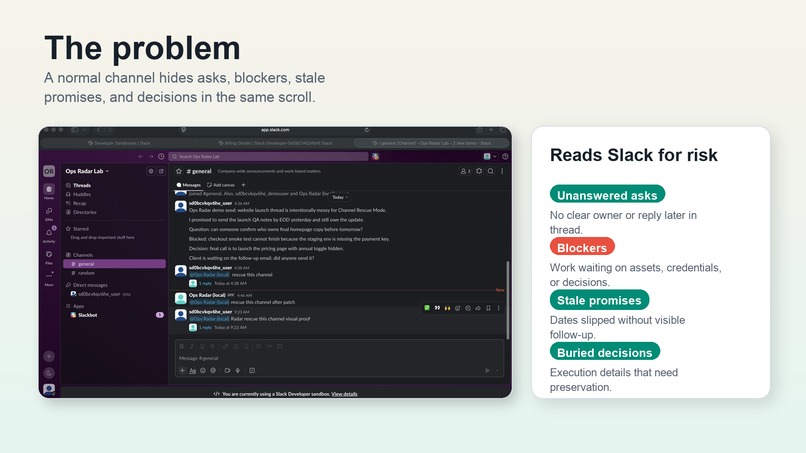806x453 pixels.
Task: Add a new tab with the plus icon
Action: point(244,185)
